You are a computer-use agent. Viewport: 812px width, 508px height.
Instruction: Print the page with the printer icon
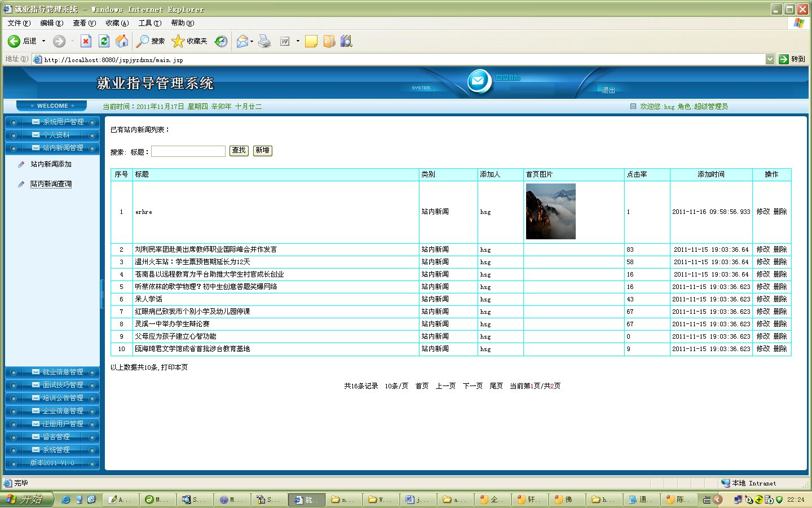click(x=264, y=41)
